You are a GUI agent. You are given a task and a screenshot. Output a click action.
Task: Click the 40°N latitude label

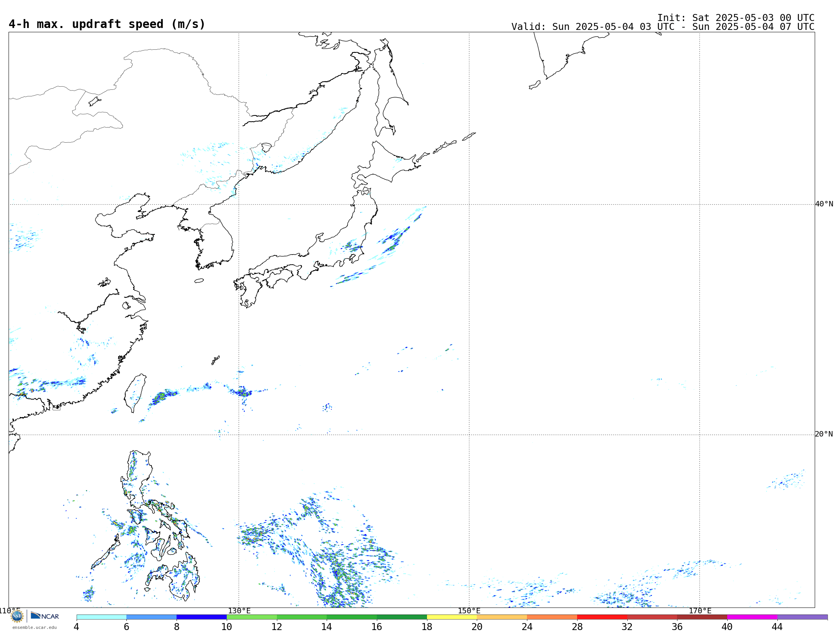(824, 204)
